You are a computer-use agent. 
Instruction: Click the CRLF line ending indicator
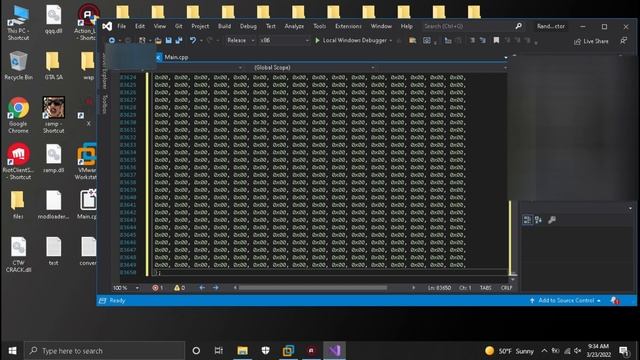(507, 288)
